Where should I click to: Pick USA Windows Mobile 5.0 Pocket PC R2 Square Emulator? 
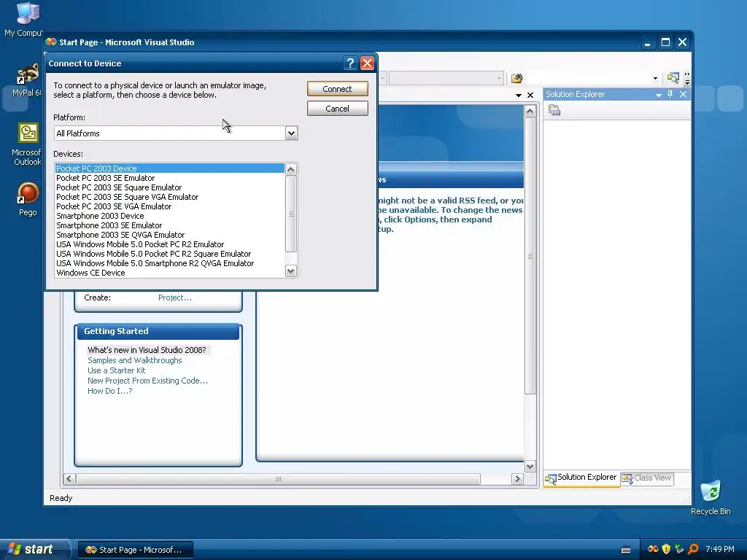(170, 254)
